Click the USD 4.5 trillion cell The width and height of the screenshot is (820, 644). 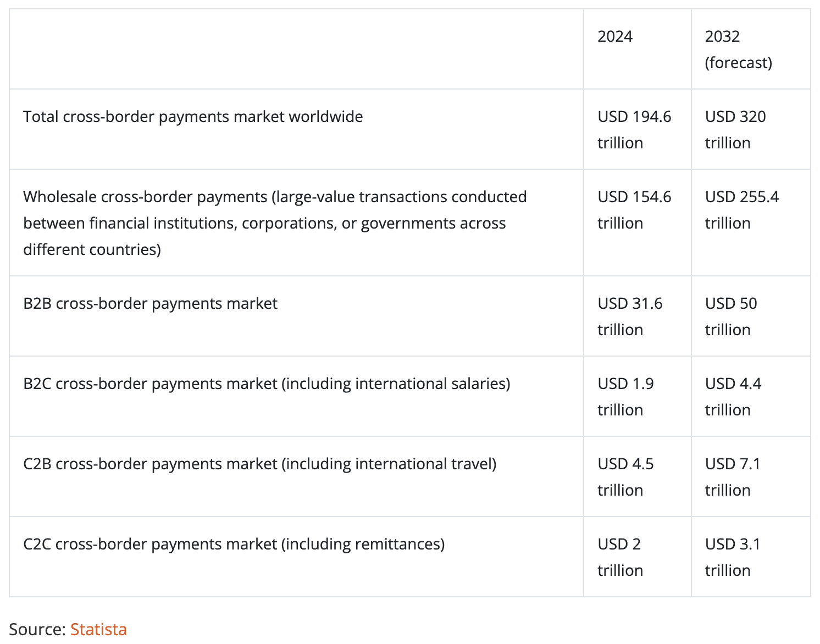625,477
